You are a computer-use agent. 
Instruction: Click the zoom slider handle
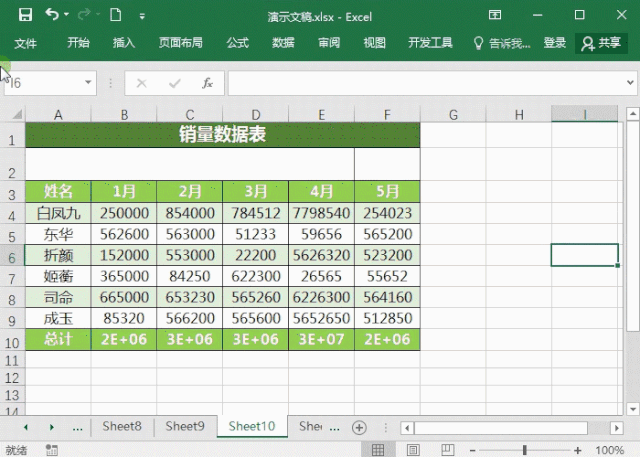524,450
